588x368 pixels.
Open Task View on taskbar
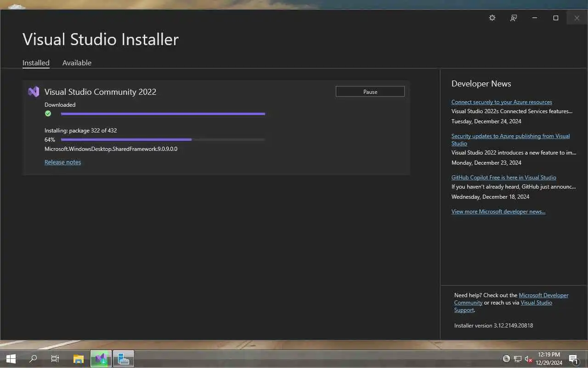pos(55,359)
